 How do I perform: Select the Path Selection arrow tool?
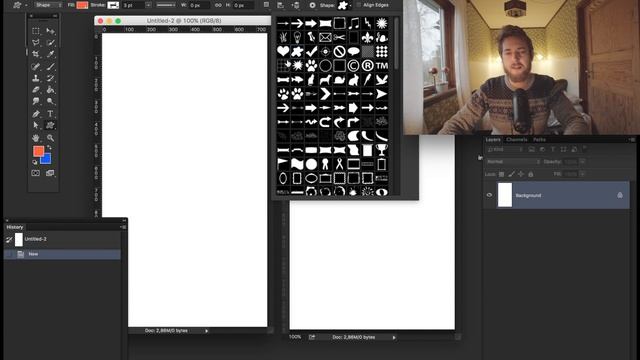36,125
